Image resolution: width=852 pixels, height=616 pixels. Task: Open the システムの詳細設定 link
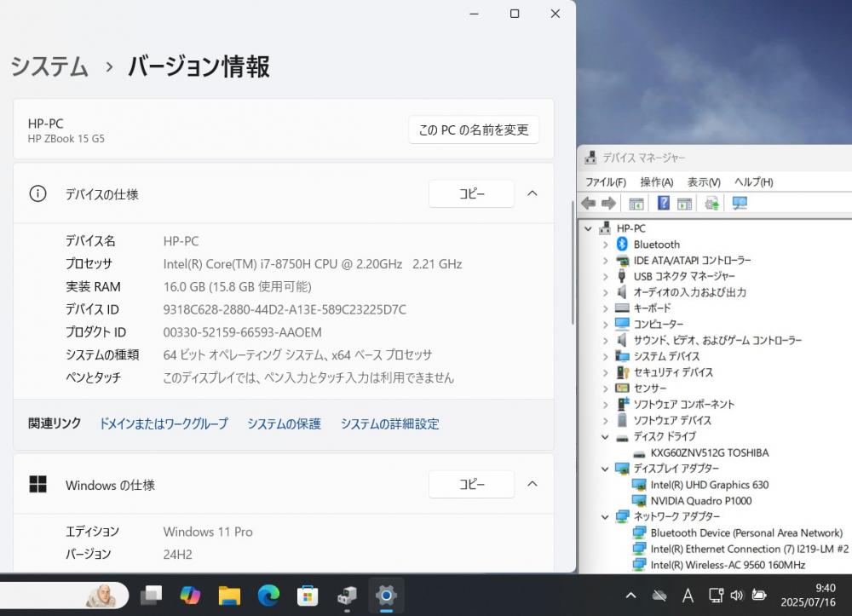389,423
